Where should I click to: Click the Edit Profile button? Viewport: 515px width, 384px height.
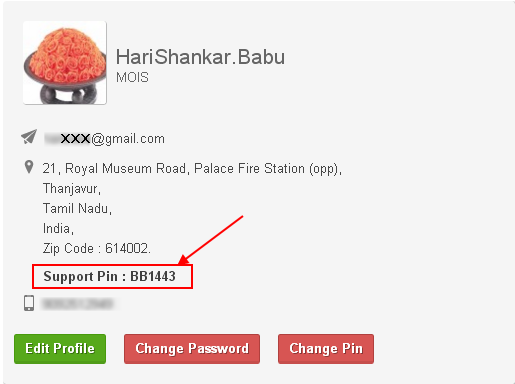[x=60, y=349]
